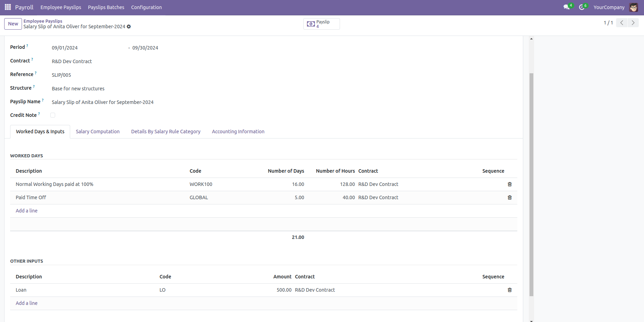Delete the Loan input row
644x322 pixels.
[510, 290]
